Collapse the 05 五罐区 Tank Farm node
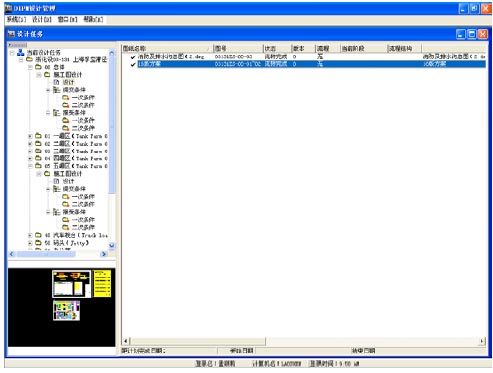The height and width of the screenshot is (373, 493). click(x=30, y=166)
